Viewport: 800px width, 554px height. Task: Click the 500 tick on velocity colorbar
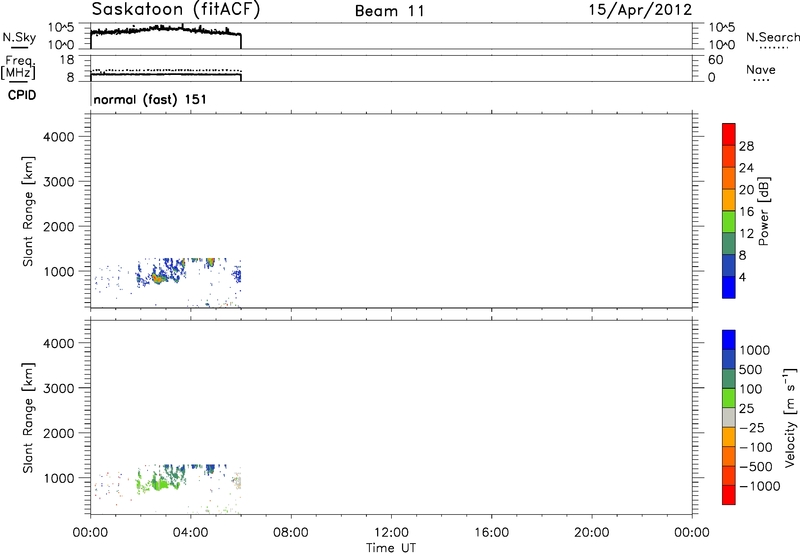[x=750, y=370]
